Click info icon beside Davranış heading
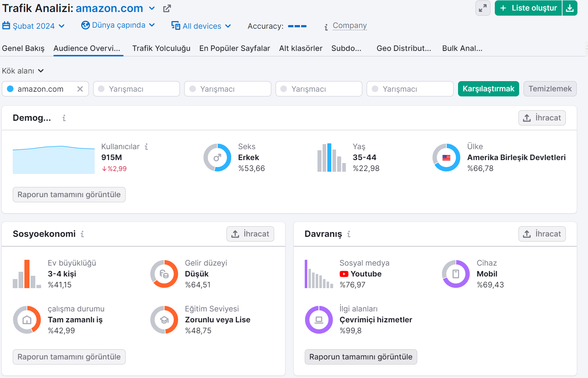Image resolution: width=588 pixels, height=378 pixels. [x=349, y=234]
